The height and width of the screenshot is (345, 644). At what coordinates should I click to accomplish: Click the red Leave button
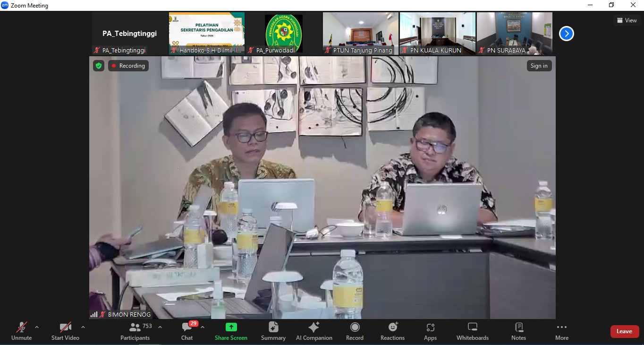point(624,331)
